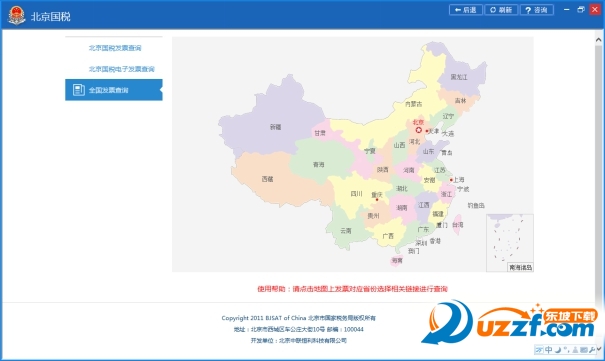Screen dimensions: 605x361
Task: Click the IME wrench settings icon
Action: [x=592, y=350]
